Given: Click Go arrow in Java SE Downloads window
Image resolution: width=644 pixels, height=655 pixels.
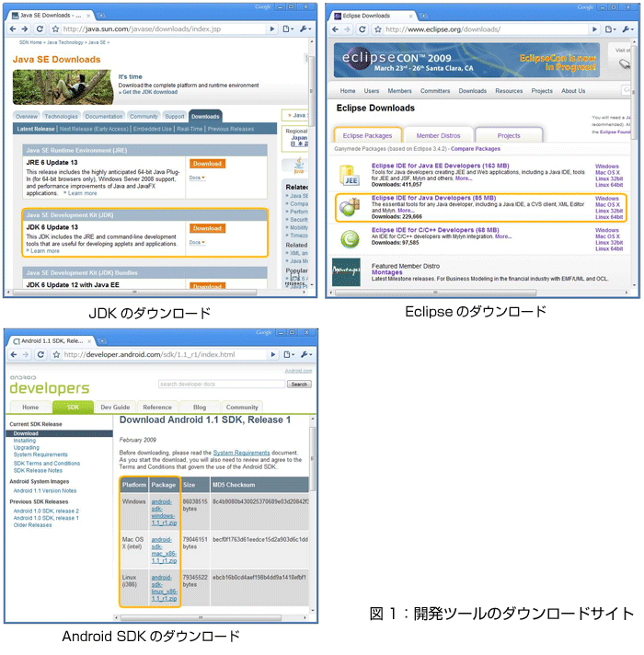Looking at the screenshot, I should [x=272, y=29].
